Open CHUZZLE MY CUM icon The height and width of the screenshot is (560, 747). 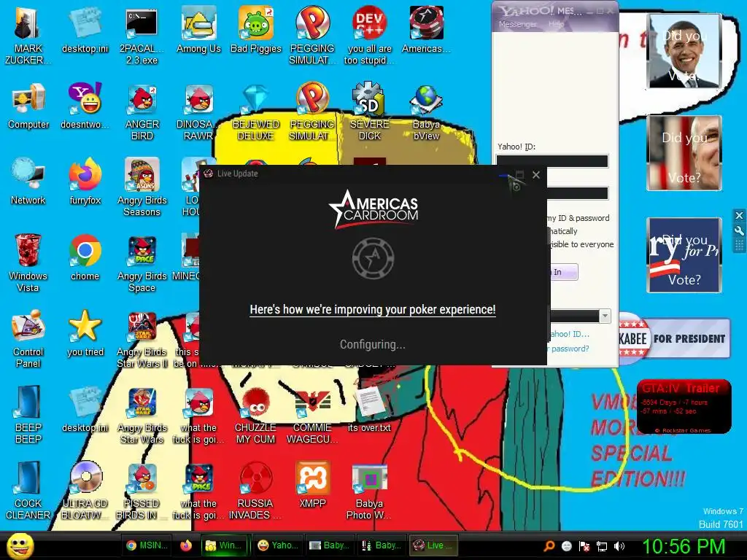[256, 415]
